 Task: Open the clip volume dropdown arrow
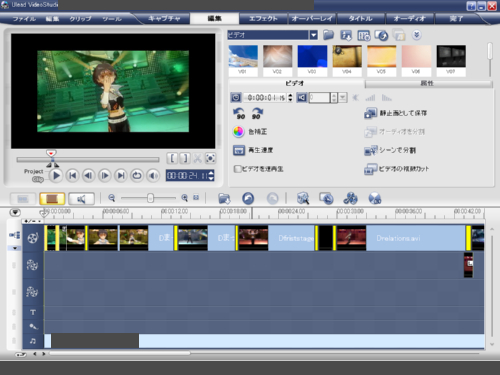(343, 98)
